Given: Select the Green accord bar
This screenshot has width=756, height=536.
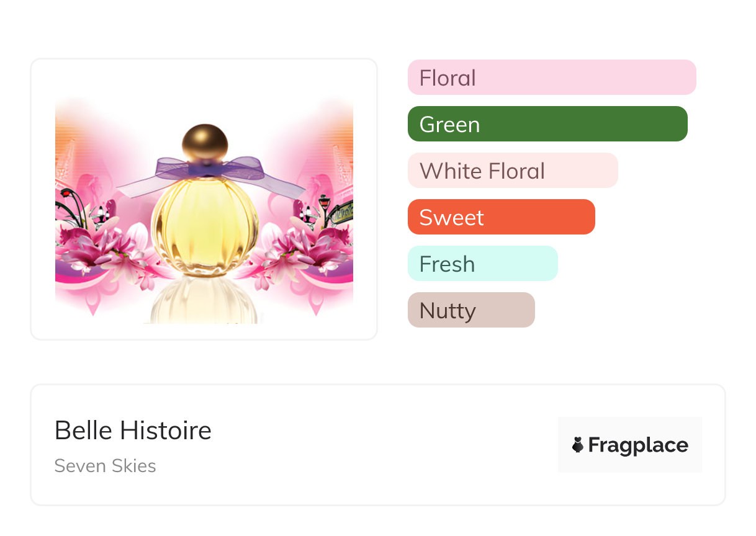Looking at the screenshot, I should point(547,124).
